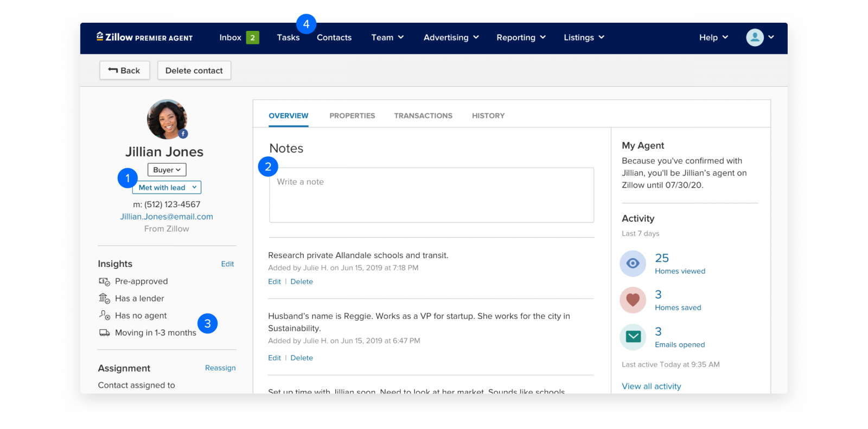Viewport: 868px width, 429px height.
Task: Click the Back button
Action: (124, 71)
